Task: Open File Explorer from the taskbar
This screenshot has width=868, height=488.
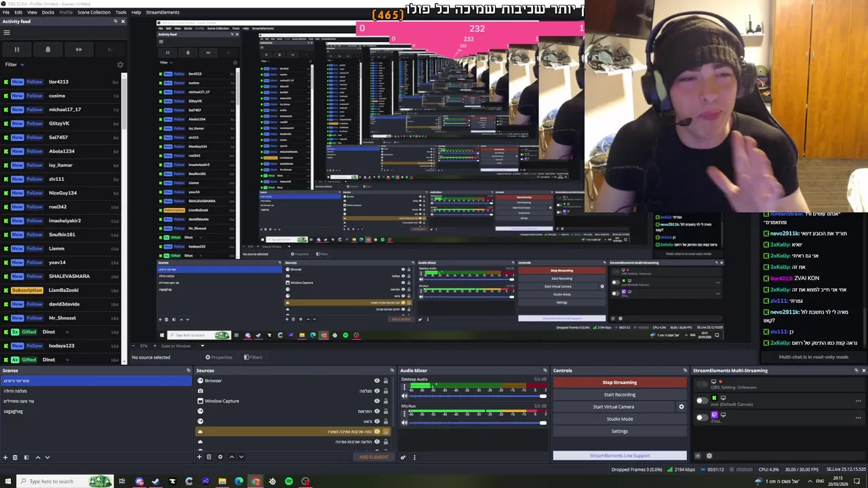Action: (x=222, y=481)
